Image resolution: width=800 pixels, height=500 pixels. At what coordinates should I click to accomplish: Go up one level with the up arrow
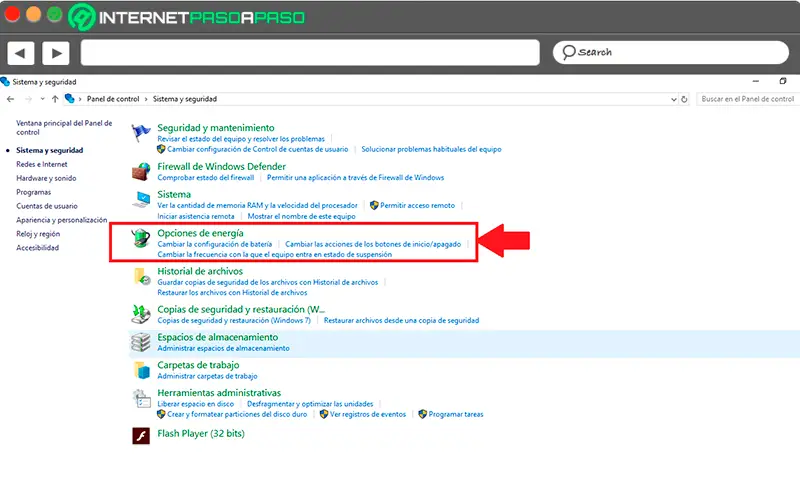(55, 99)
